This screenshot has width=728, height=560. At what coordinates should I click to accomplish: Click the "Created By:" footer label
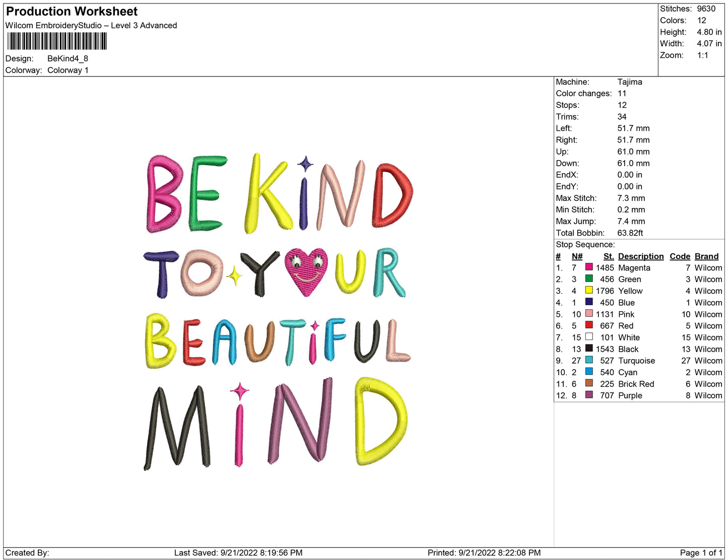tap(27, 553)
